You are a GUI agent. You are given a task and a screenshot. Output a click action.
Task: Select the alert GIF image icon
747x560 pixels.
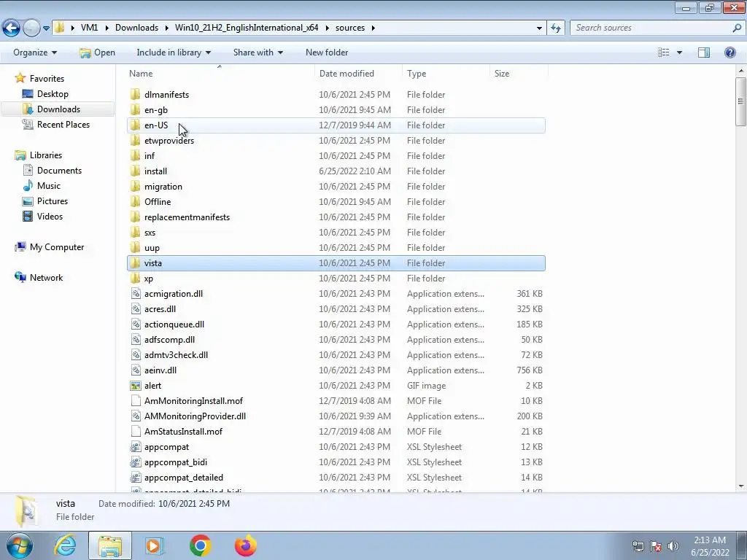tap(136, 386)
